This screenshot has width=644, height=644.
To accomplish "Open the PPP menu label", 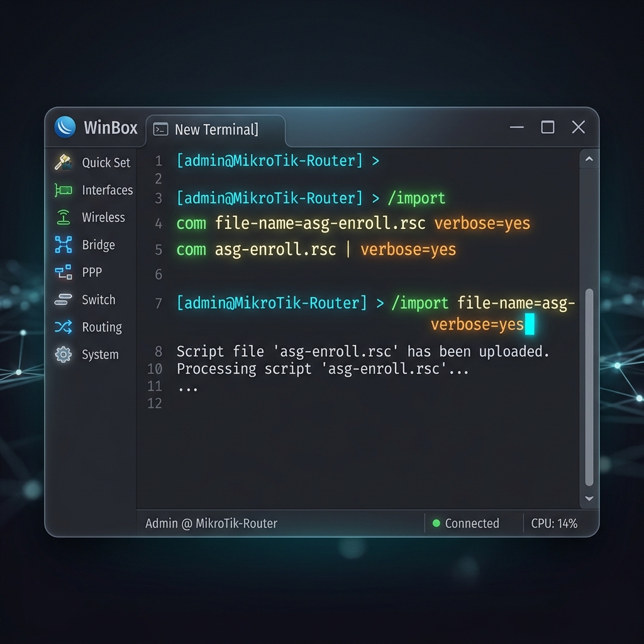I will 92,272.
